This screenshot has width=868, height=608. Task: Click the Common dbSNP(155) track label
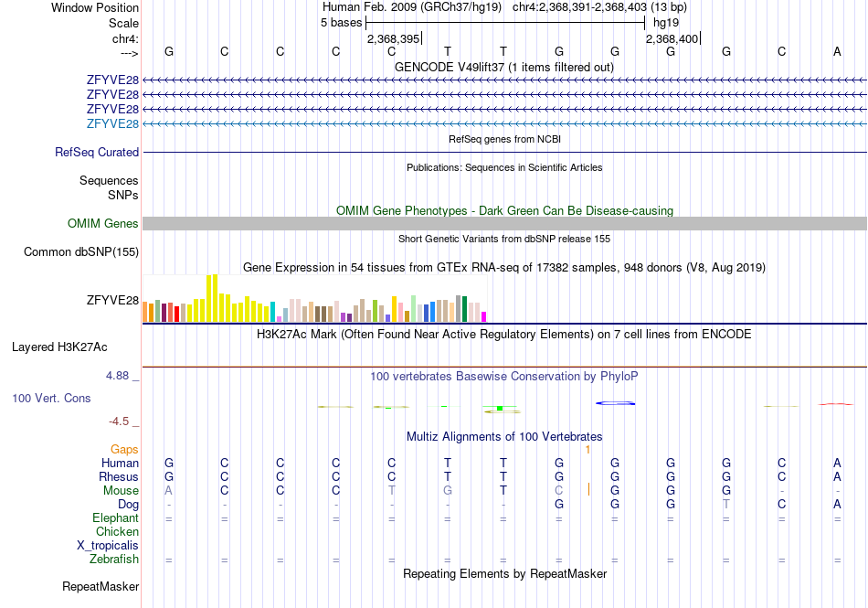click(x=81, y=252)
